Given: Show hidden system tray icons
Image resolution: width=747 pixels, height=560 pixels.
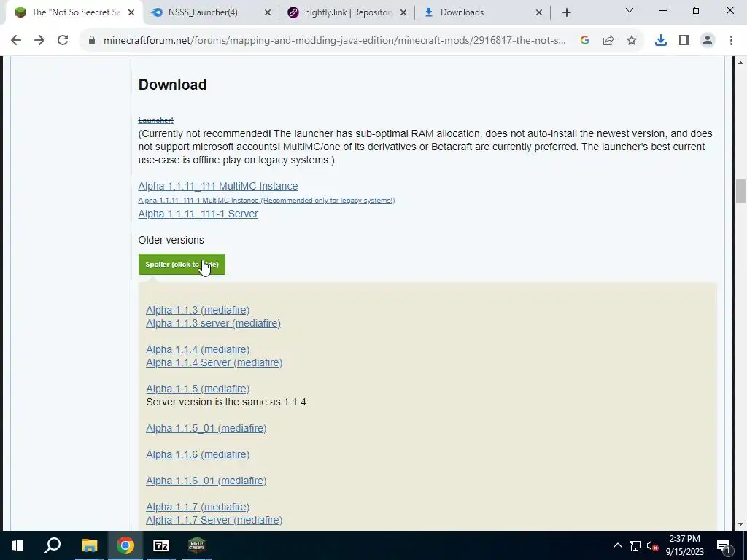Looking at the screenshot, I should (617, 545).
